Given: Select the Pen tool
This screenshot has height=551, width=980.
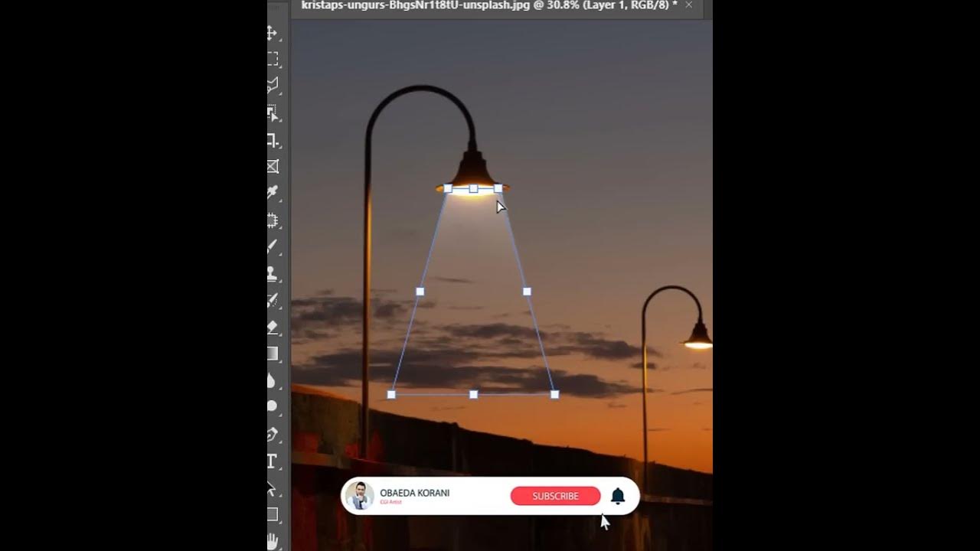Looking at the screenshot, I should tap(272, 434).
